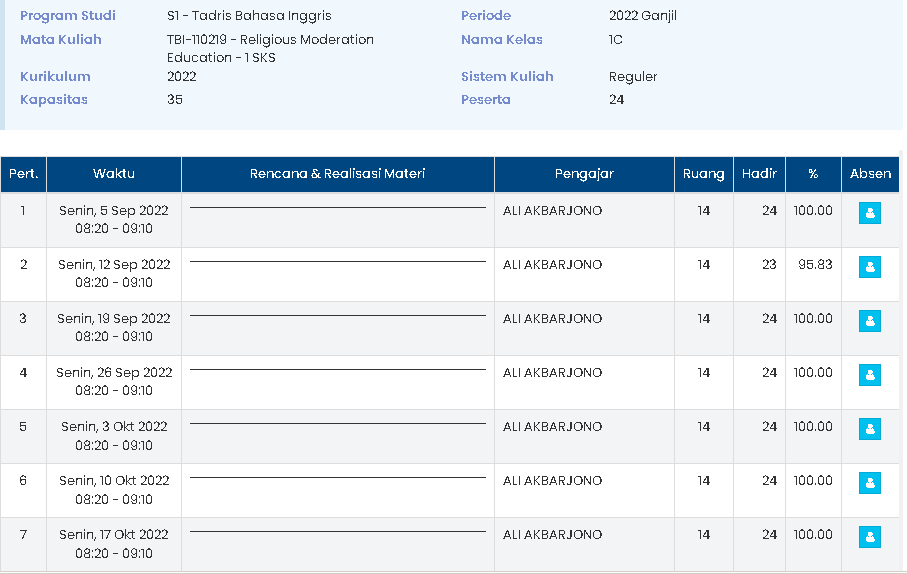The image size is (907, 574).
Task: Click the Absen column header
Action: pyautogui.click(x=870, y=174)
